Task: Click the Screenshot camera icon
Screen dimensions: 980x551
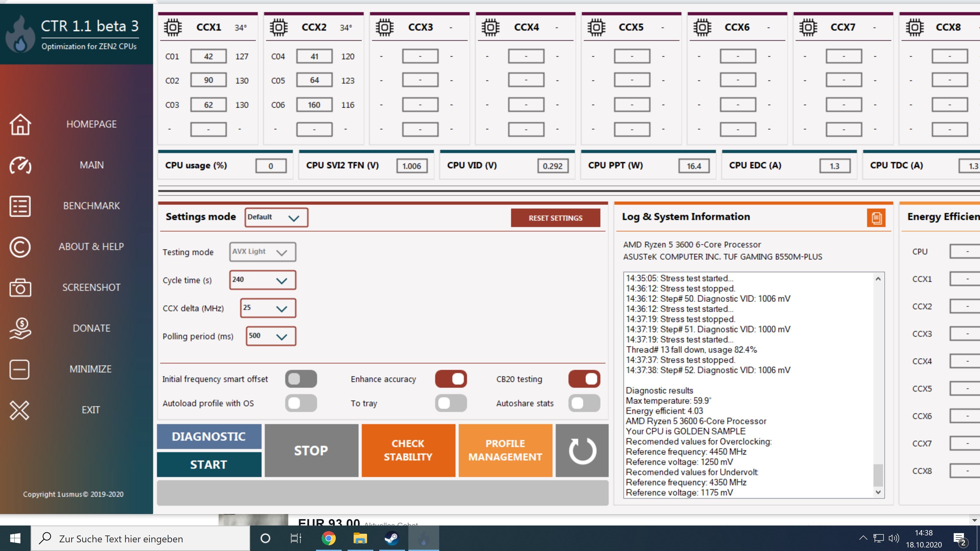Action: tap(20, 288)
